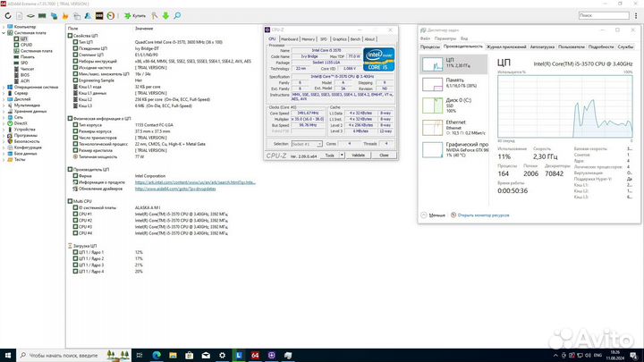Open Task Manager Файл menu
Screen dimensions: 644x362
[425, 38]
